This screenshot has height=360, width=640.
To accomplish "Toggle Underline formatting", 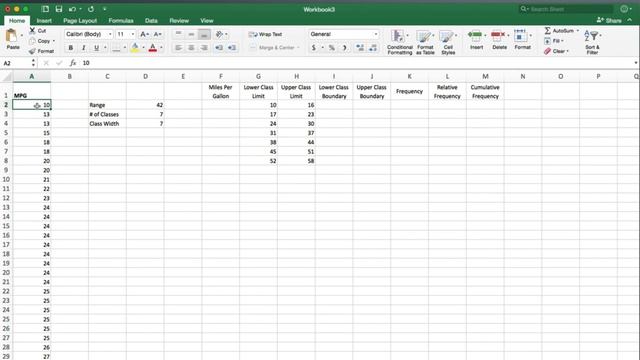I will [x=96, y=48].
